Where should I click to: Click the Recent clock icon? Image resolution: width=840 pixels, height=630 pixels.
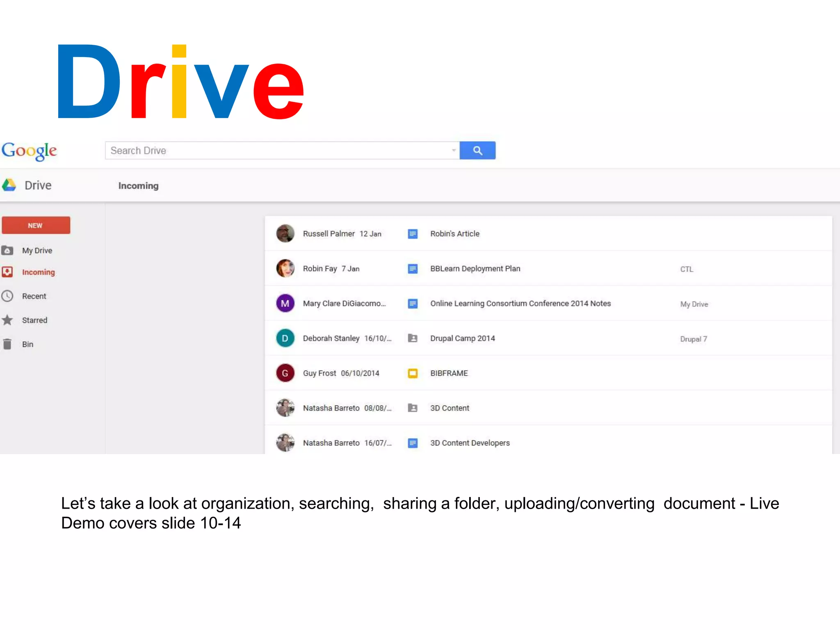click(x=7, y=296)
